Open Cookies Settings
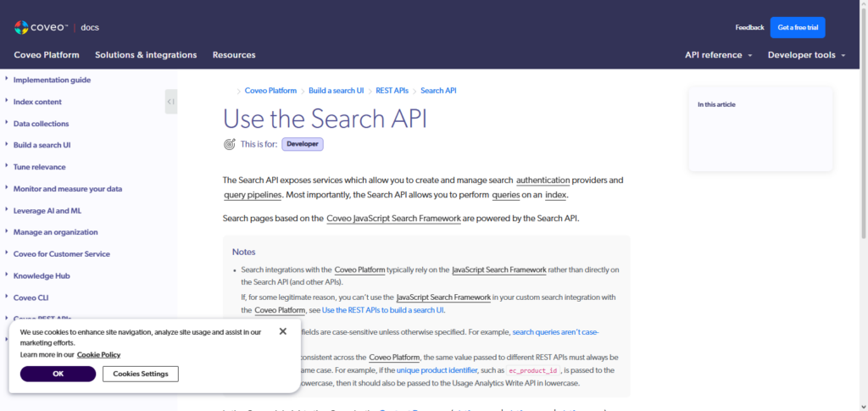 coord(141,374)
